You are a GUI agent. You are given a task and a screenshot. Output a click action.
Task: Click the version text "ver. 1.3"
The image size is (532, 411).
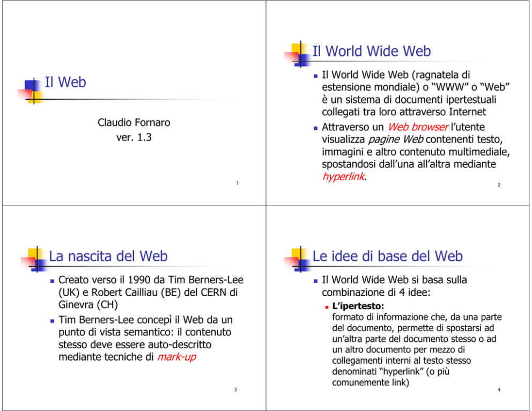[134, 137]
